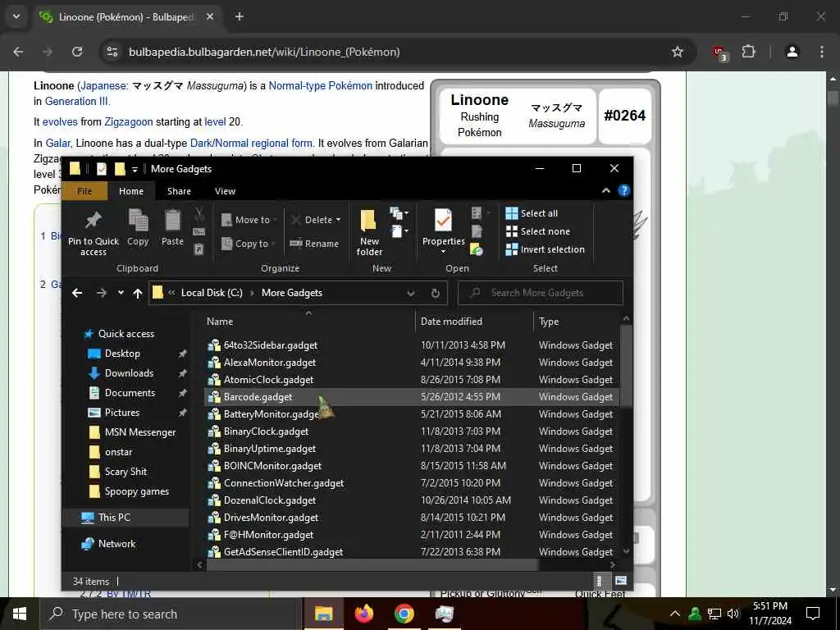Open Spoopy games folder in sidebar
This screenshot has height=630, width=840.
pyautogui.click(x=137, y=491)
